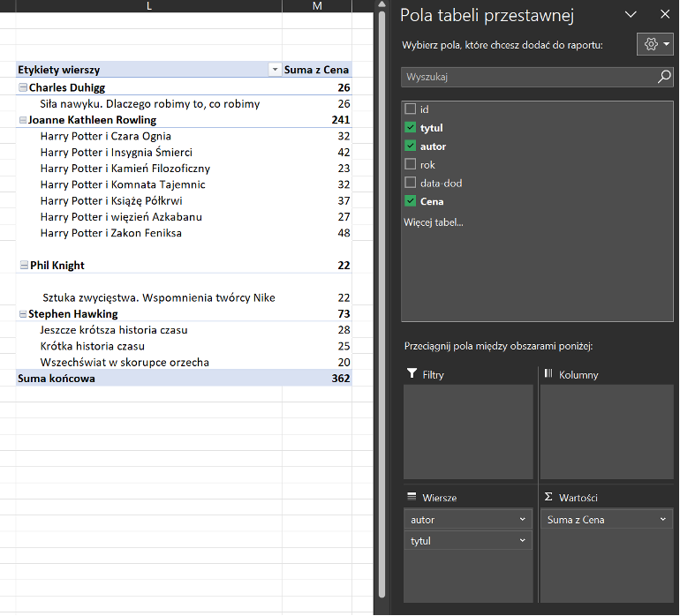Collapse the Stephen Hawking group
The image size is (680, 616).
(23, 314)
